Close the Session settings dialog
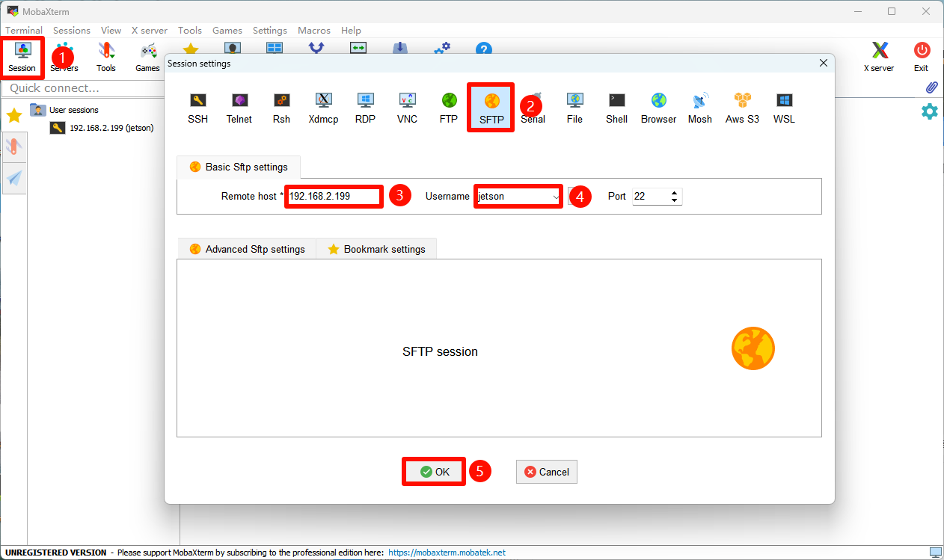The width and height of the screenshot is (944, 560). [824, 64]
